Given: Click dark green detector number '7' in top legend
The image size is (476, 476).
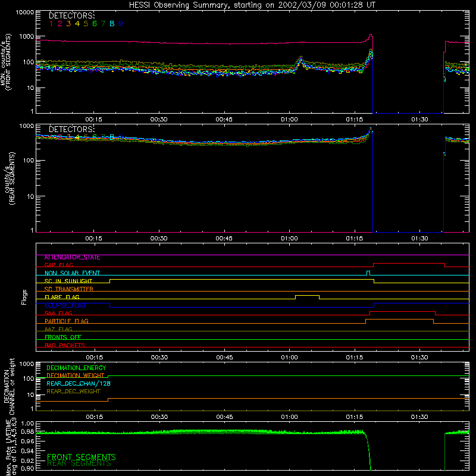Looking at the screenshot, I should tap(103, 24).
